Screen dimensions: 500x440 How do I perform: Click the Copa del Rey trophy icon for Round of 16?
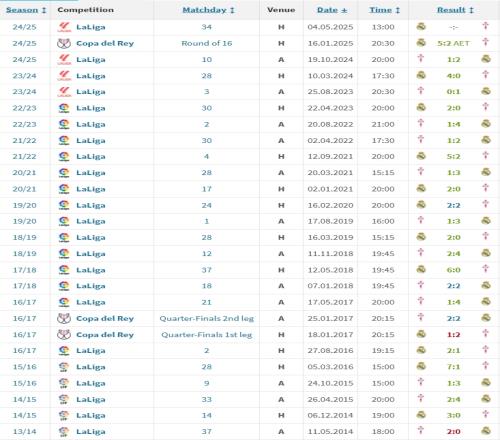click(64, 43)
